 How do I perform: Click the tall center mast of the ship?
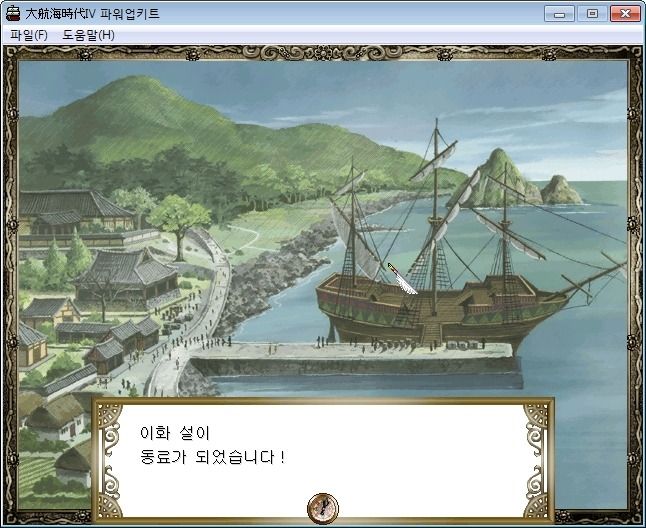coord(435,216)
